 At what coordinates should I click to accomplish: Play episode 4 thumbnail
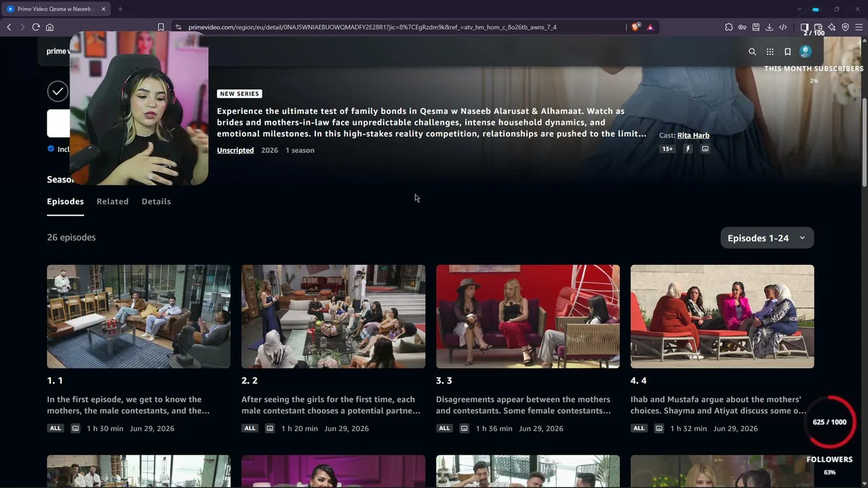(x=722, y=317)
